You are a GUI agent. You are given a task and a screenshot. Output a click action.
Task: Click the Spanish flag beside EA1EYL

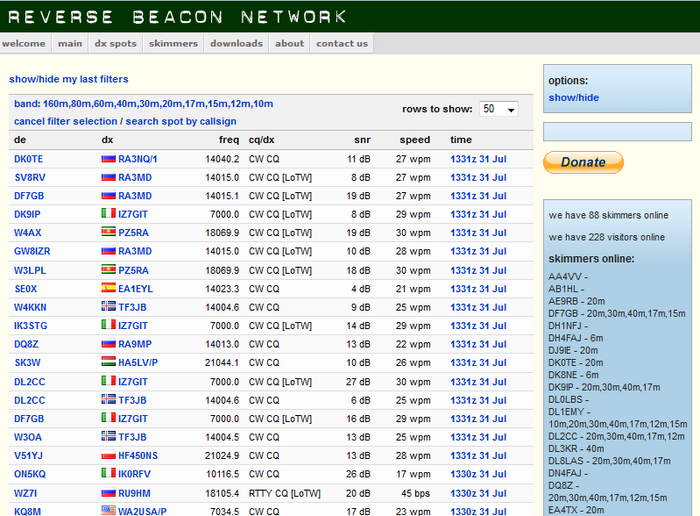click(108, 288)
